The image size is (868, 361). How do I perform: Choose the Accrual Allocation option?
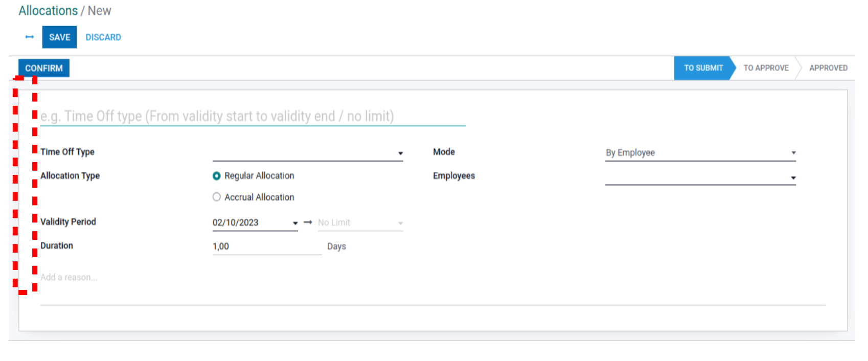(x=217, y=197)
